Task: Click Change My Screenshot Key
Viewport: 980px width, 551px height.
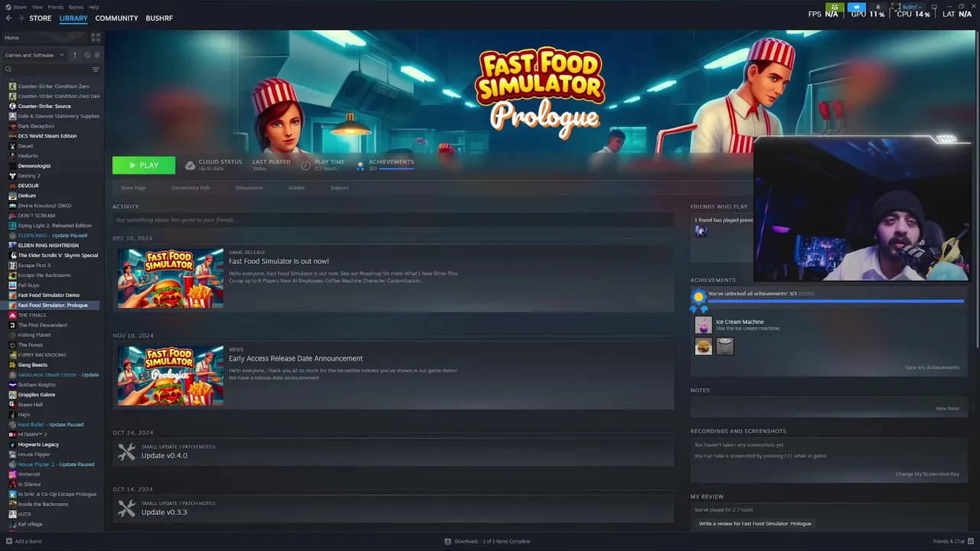Action: tap(927, 474)
